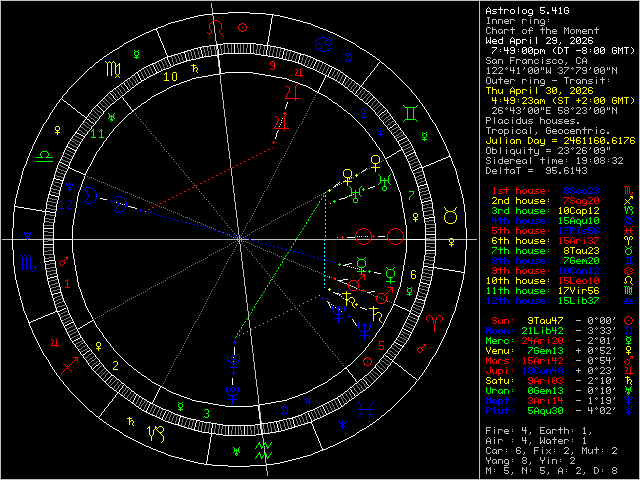Pick the blue Pisces sign on zodiac ring
The width and height of the screenshot is (640, 480).
pyautogui.click(x=365, y=409)
